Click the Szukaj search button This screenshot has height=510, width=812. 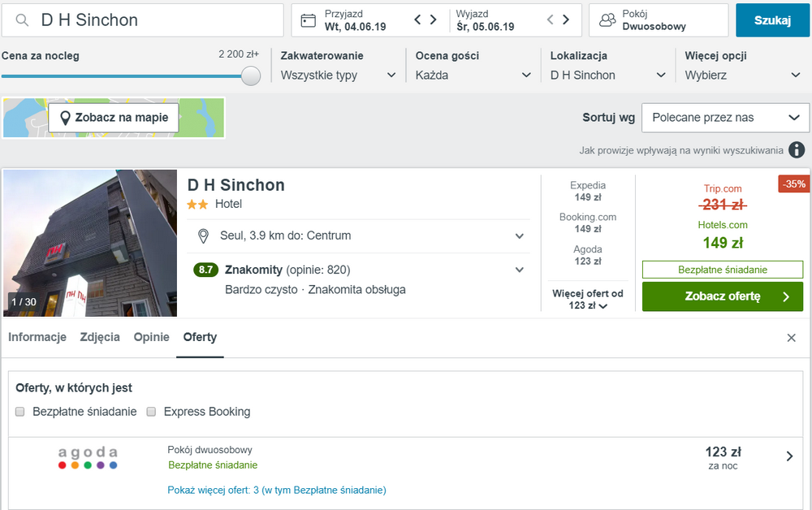772,20
